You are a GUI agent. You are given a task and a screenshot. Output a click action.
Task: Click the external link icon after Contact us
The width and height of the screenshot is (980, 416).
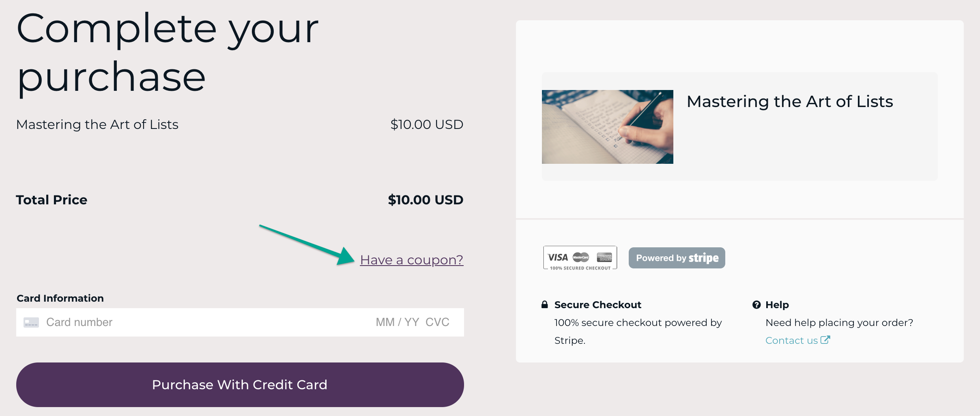[x=825, y=340]
